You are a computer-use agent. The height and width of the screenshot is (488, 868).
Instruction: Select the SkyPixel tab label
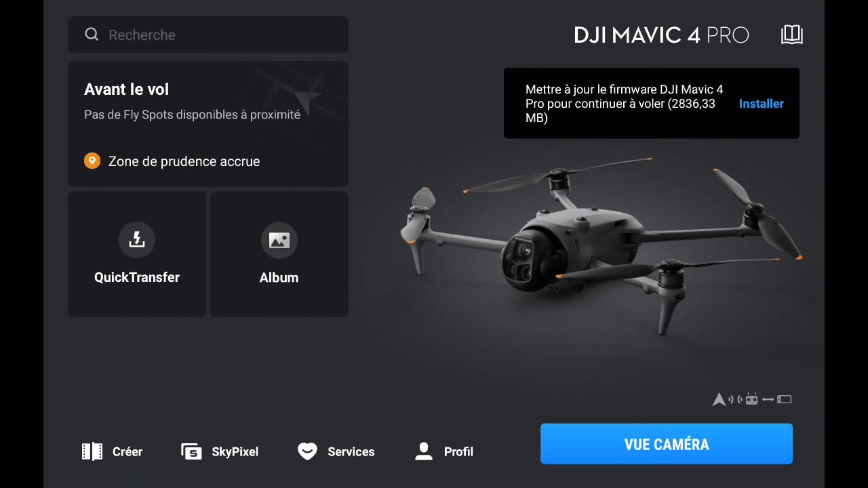click(x=235, y=451)
